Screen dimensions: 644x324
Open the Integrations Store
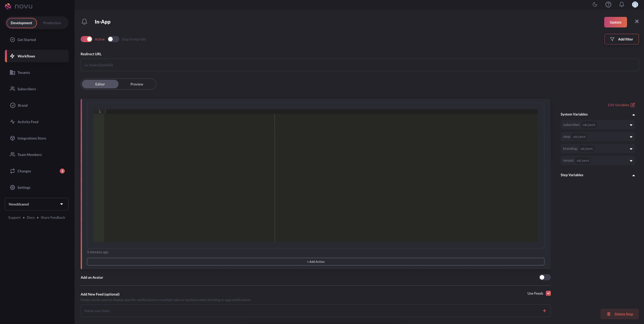pyautogui.click(x=32, y=138)
